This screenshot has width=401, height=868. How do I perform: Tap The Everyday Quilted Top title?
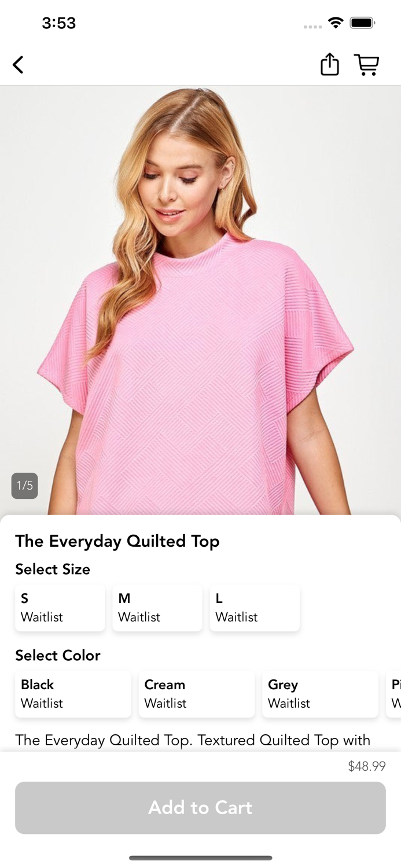tap(117, 542)
